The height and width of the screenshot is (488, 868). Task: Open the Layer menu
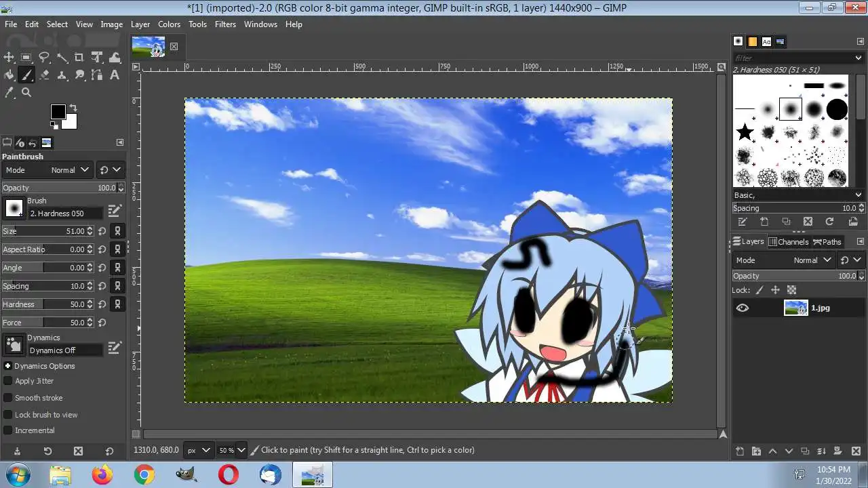[x=140, y=24]
